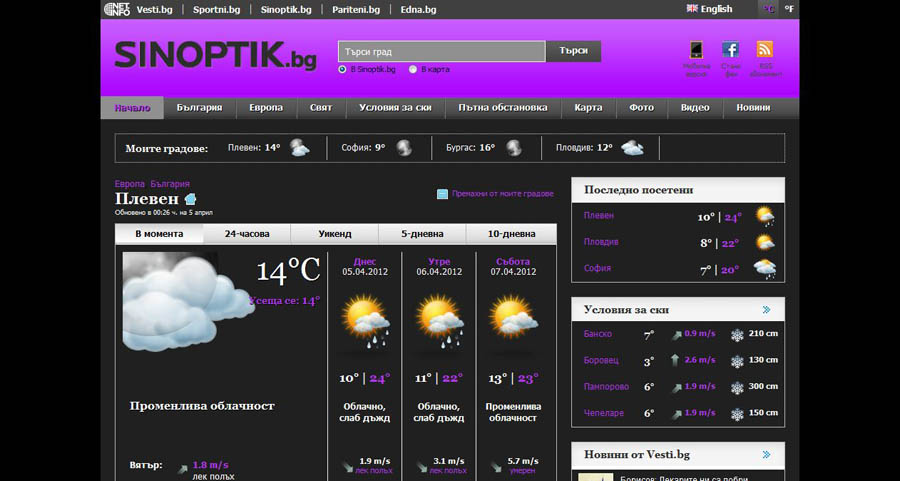This screenshot has height=481, width=900.
Task: Open the Pariteni.bg top link
Action: tap(356, 10)
